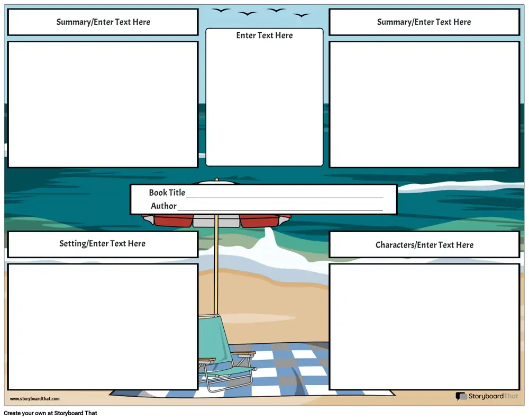Screen dimensions: 529x420
Task: Select the Characters/Enter Text Here header
Action: (x=424, y=245)
